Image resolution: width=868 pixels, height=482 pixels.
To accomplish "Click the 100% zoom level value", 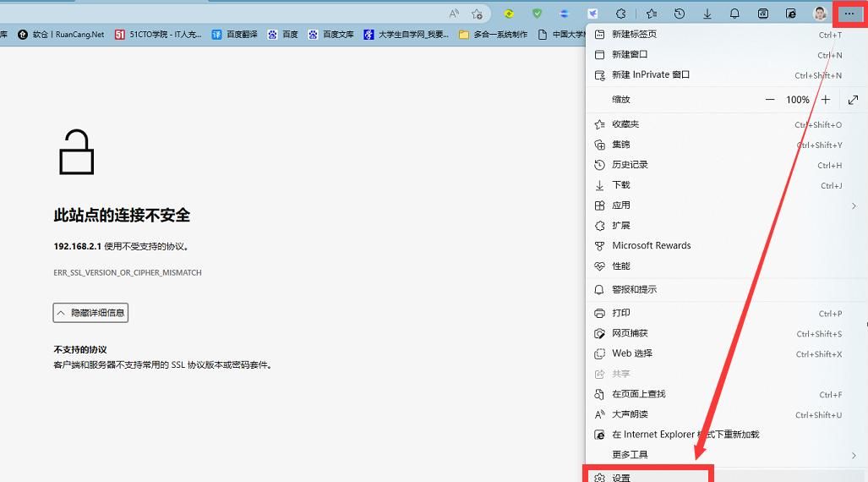I will 797,100.
